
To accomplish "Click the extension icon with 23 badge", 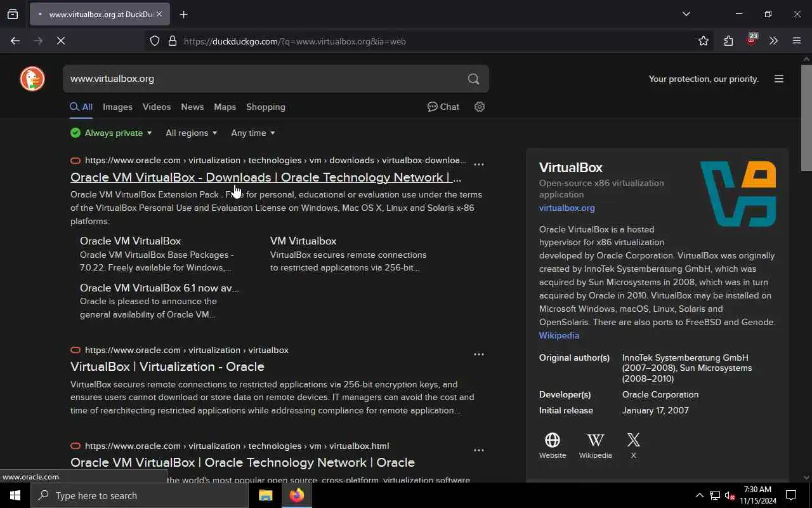I will click(x=752, y=40).
